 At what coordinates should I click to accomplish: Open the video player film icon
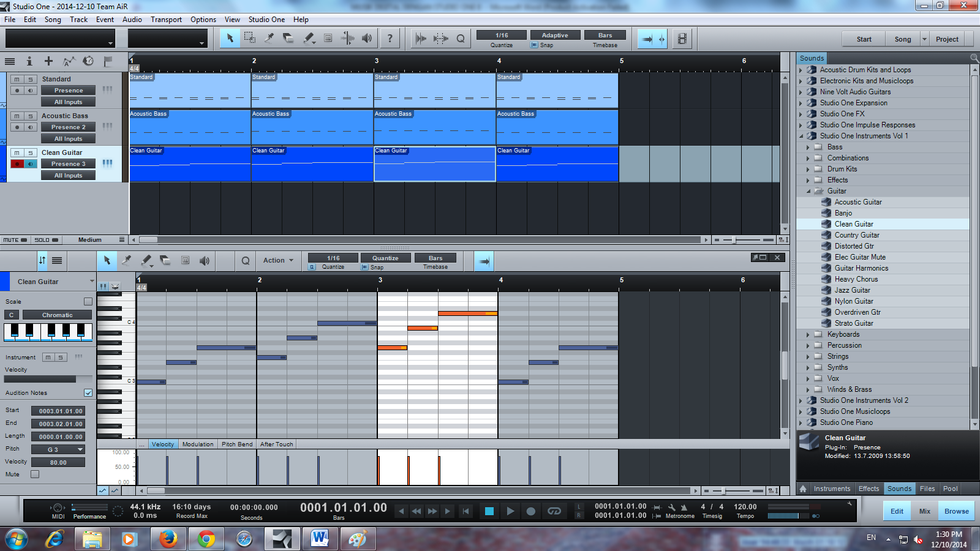pyautogui.click(x=682, y=39)
